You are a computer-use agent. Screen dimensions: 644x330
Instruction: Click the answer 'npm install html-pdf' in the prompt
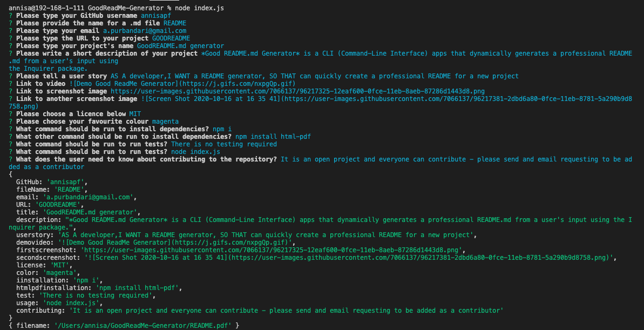click(x=273, y=137)
